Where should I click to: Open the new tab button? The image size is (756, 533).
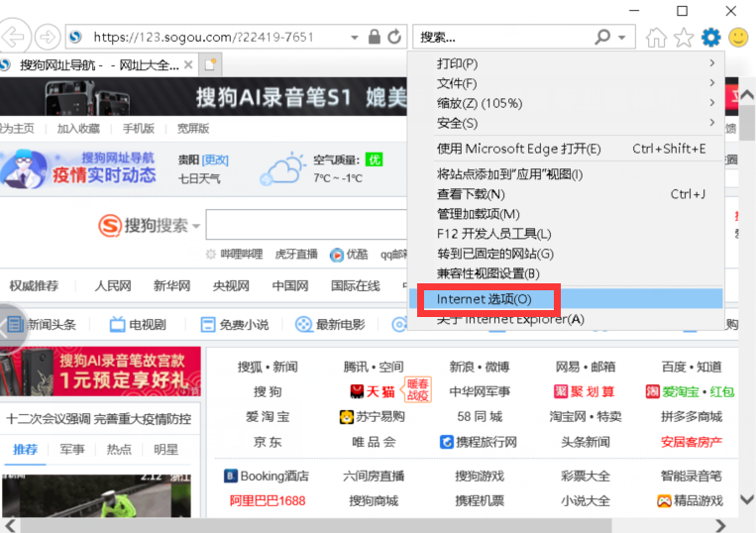[209, 64]
